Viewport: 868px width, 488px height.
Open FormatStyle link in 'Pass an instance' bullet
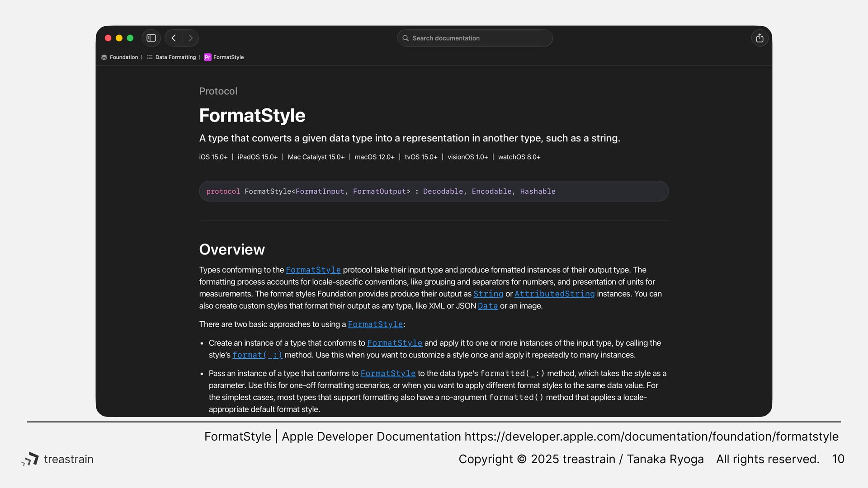coord(388,374)
